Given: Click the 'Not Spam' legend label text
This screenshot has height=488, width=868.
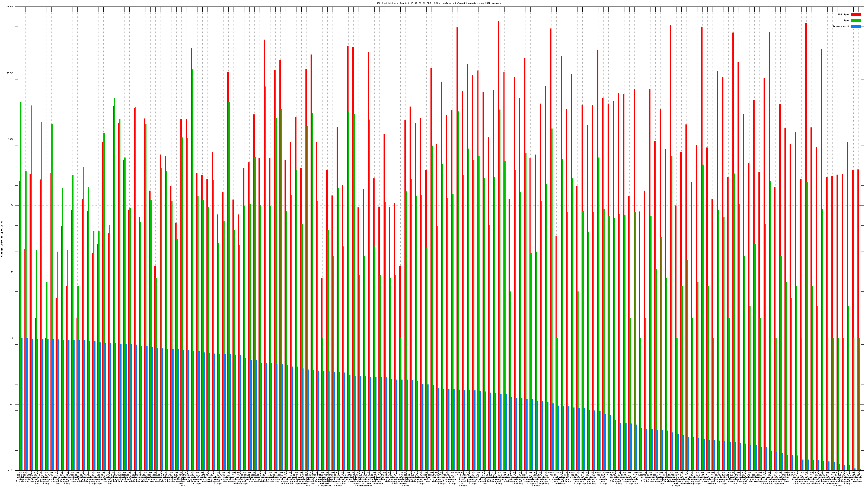Looking at the screenshot, I should pos(844,14).
